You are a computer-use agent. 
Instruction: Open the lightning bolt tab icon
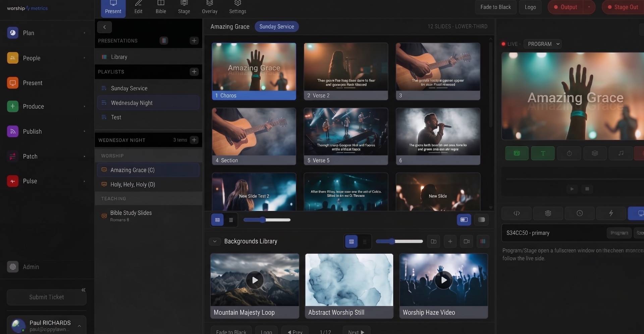tap(611, 213)
